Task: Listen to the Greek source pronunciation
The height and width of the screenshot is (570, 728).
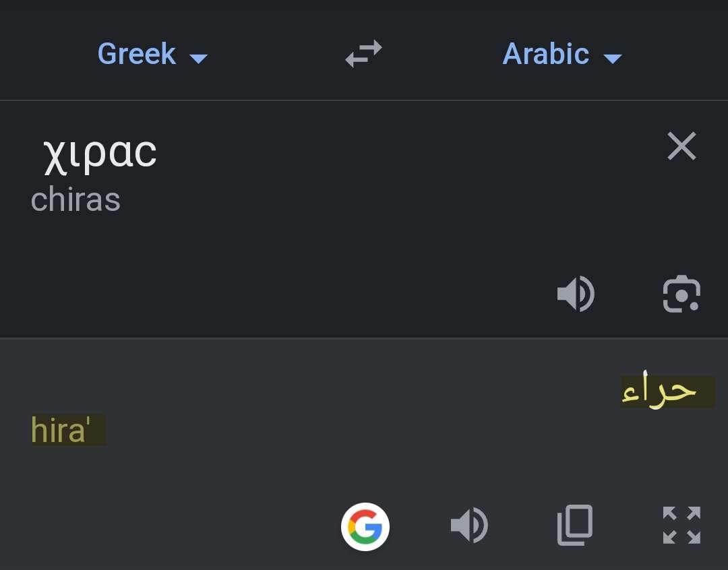Action: point(575,294)
